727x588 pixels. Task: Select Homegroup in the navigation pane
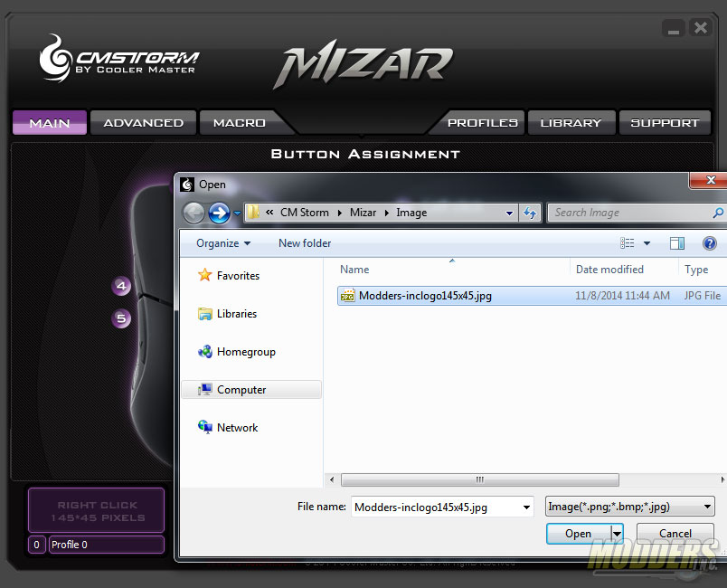237,352
